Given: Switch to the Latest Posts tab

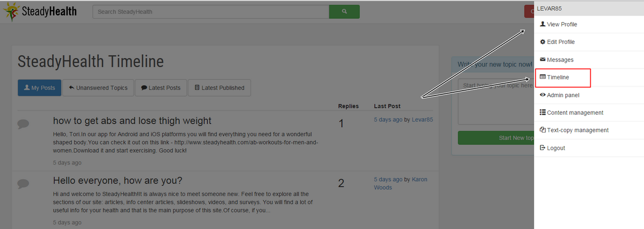Looking at the screenshot, I should click(160, 88).
